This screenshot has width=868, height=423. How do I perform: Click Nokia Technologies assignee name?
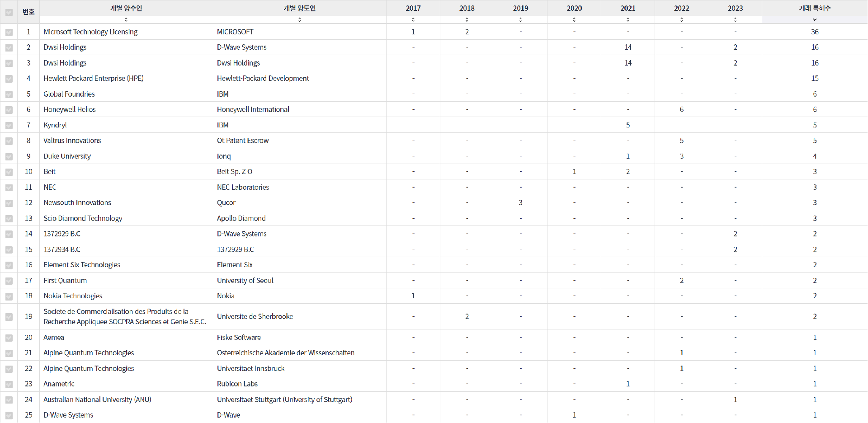tap(73, 296)
